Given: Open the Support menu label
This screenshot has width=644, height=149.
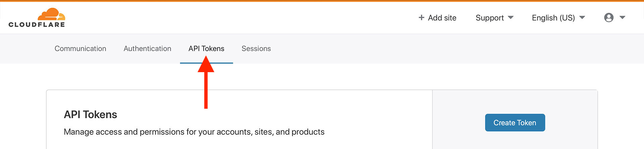Looking at the screenshot, I should (490, 18).
